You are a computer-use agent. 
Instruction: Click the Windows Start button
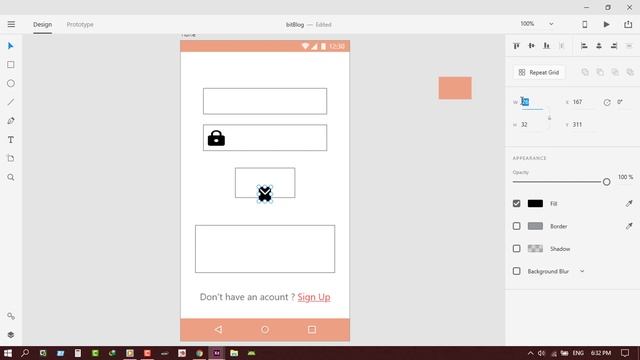[x=8, y=353]
